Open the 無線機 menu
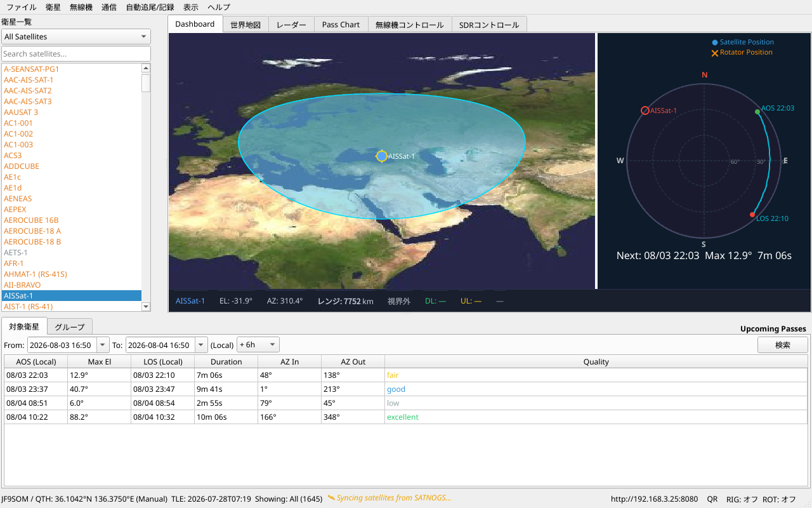The height and width of the screenshot is (508, 812). pos(81,7)
